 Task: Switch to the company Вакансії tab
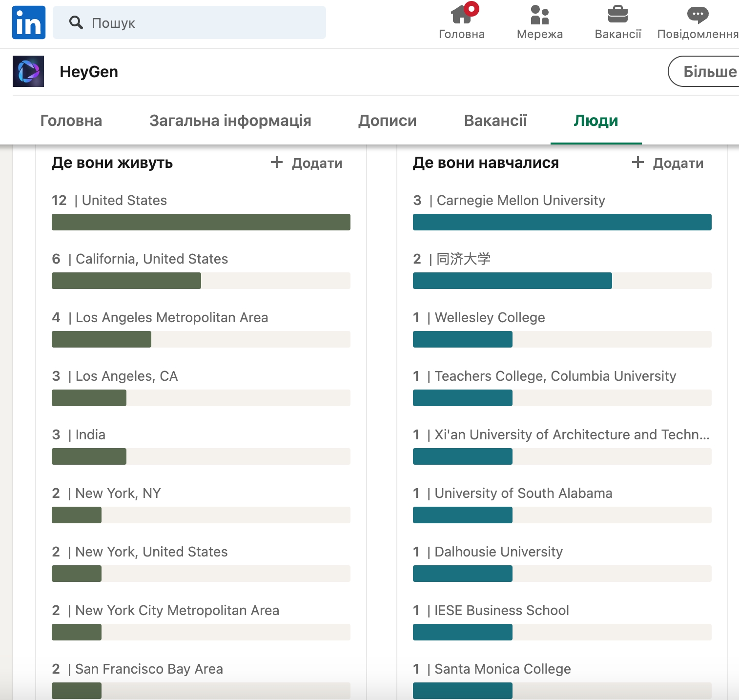[495, 121]
